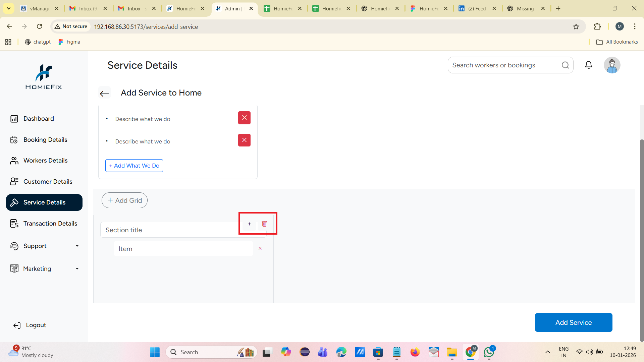Click the + Add What We Do button
This screenshot has height=362, width=644.
point(134,166)
